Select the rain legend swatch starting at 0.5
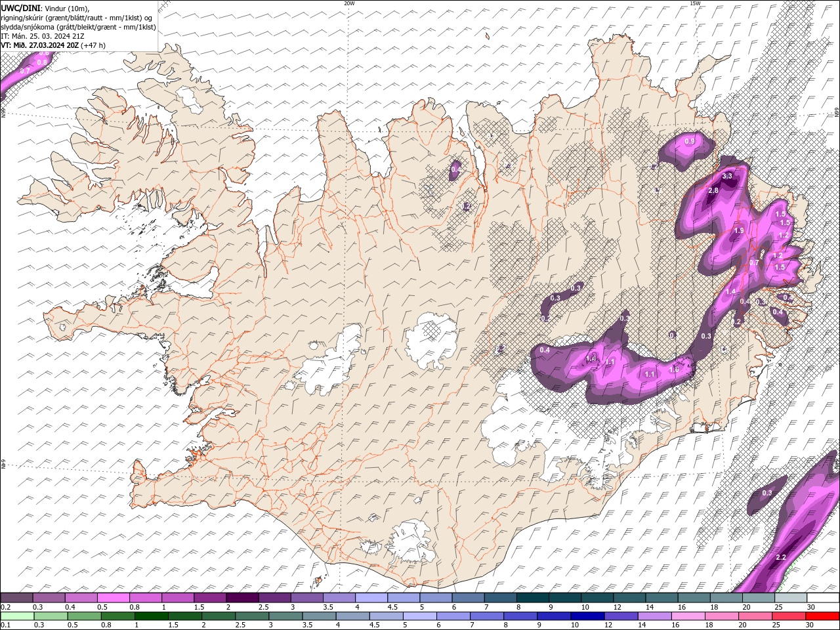 pos(84,616)
